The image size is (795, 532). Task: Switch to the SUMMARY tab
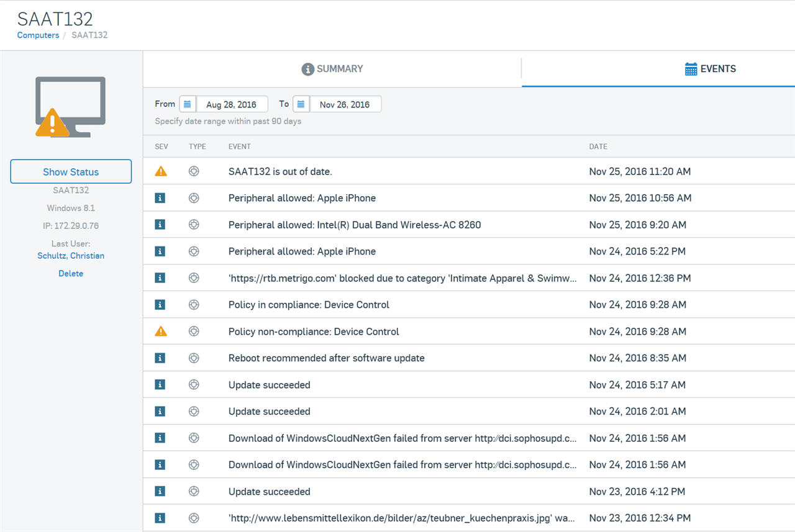(332, 70)
